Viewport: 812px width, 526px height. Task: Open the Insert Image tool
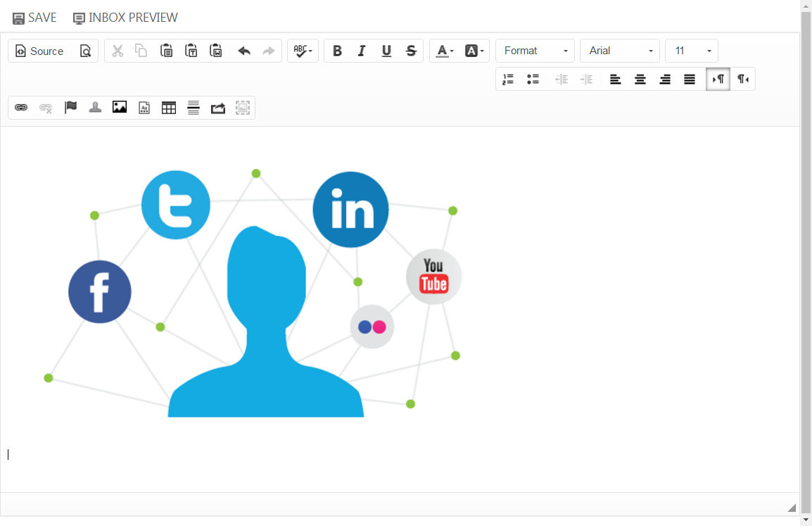[x=120, y=108]
